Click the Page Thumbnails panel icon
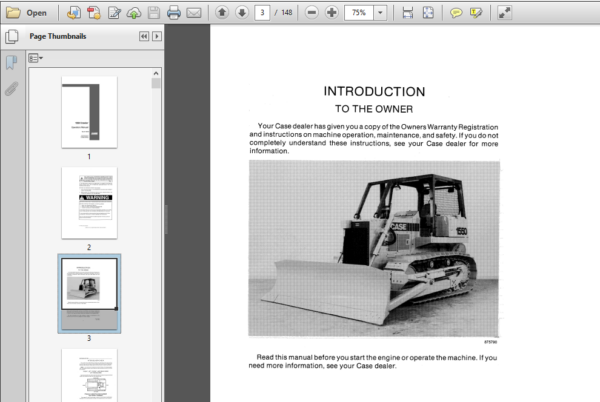The image size is (600, 402). pos(12,37)
